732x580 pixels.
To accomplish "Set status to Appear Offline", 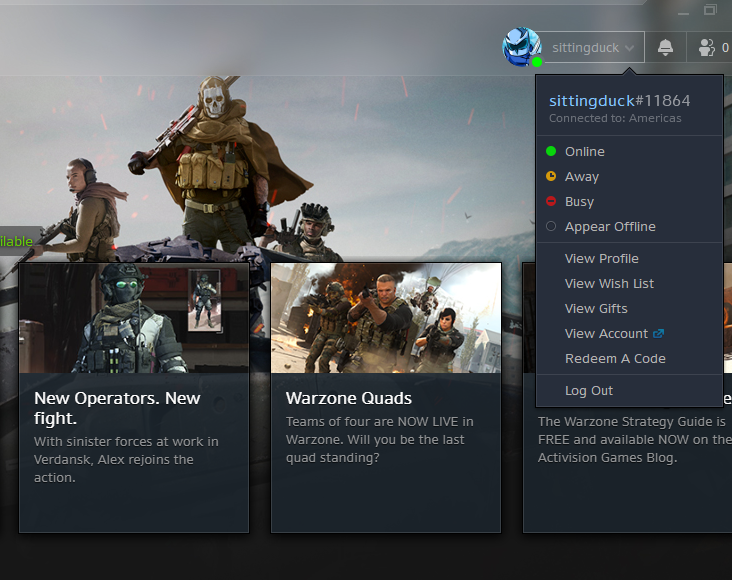I will click(x=629, y=227).
